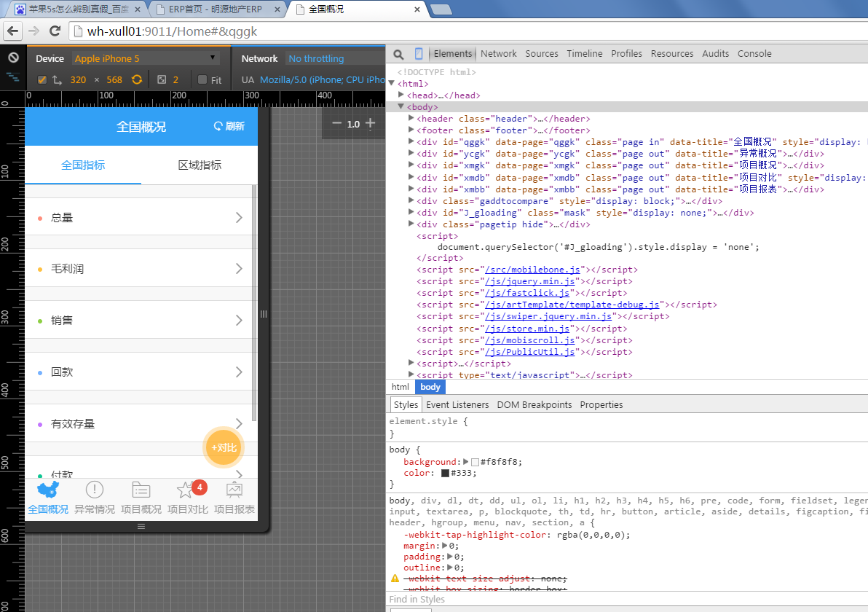Image resolution: width=868 pixels, height=612 pixels.
Task: Tap the orange +对比 floating button
Action: coord(224,447)
